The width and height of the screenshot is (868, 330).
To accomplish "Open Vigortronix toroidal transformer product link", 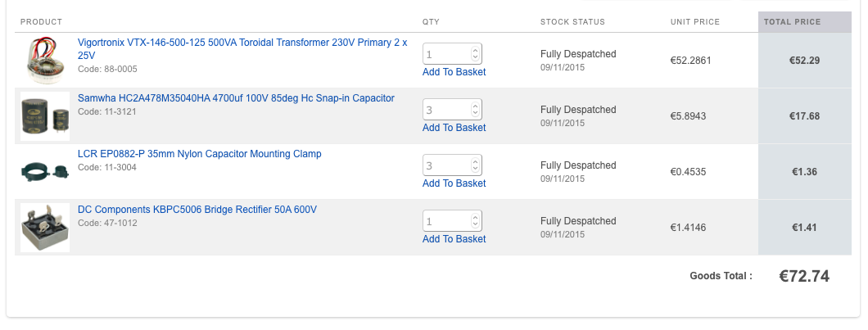I will pyautogui.click(x=242, y=43).
